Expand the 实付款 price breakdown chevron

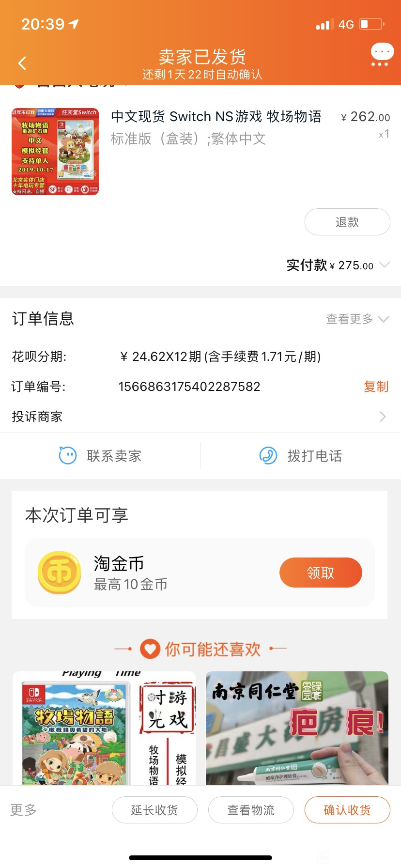385,264
